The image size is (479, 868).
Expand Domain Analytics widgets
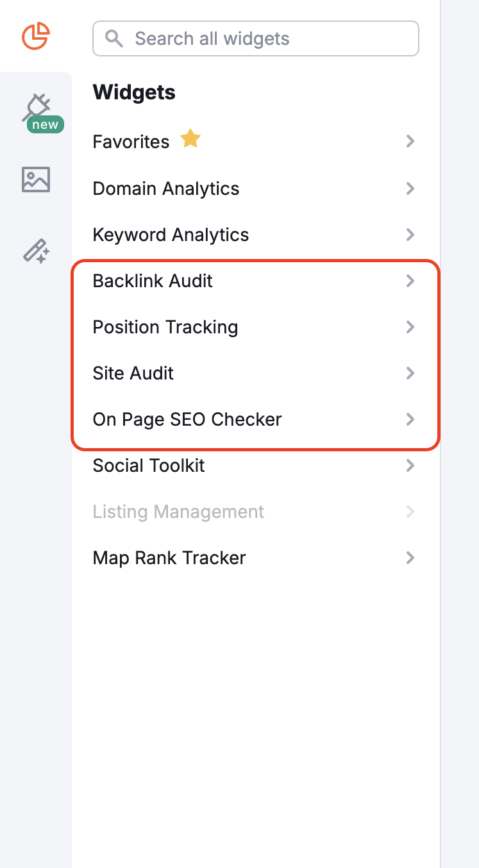click(165, 188)
